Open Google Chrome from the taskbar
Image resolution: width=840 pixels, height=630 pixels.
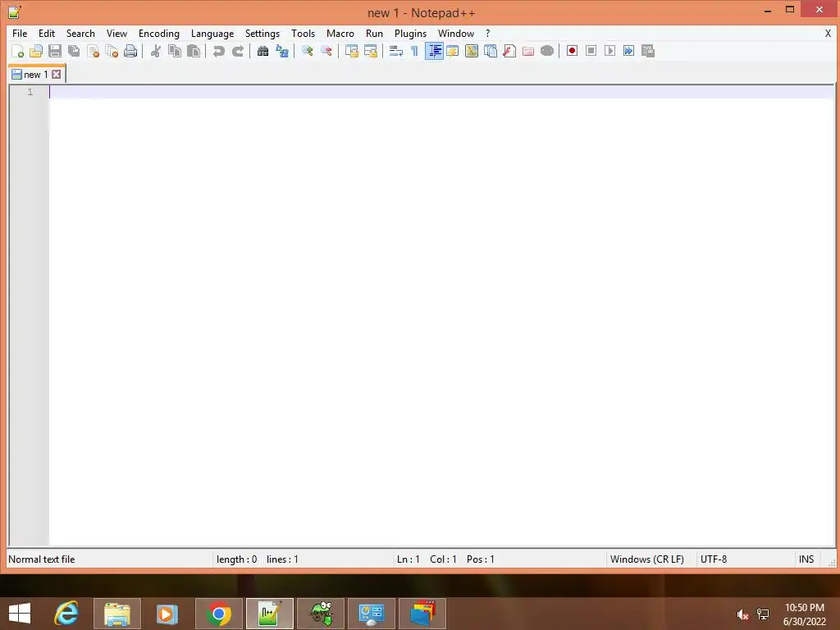click(x=218, y=614)
